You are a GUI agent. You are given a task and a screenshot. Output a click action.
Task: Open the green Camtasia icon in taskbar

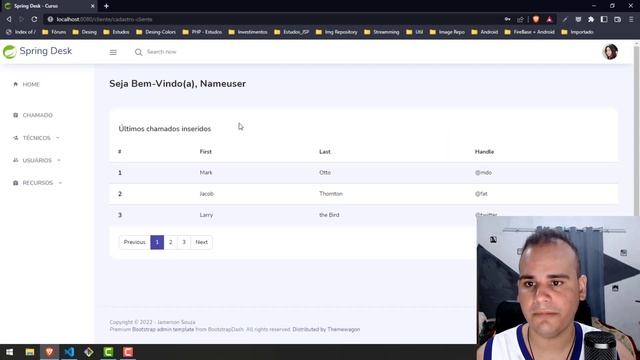(108, 352)
